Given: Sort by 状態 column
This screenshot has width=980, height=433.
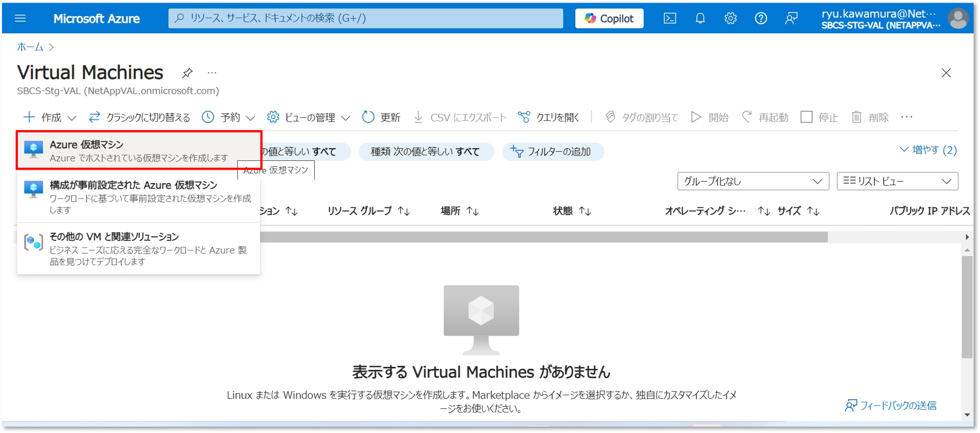Looking at the screenshot, I should [x=572, y=211].
